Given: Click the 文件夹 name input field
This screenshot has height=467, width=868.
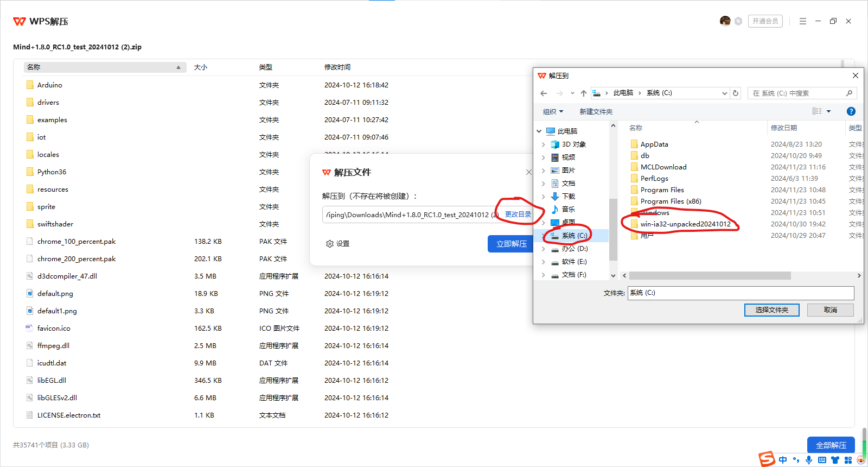Looking at the screenshot, I should (x=741, y=293).
